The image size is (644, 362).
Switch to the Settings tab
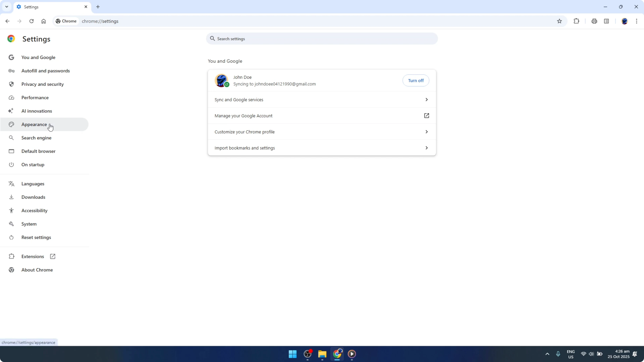pos(45,7)
